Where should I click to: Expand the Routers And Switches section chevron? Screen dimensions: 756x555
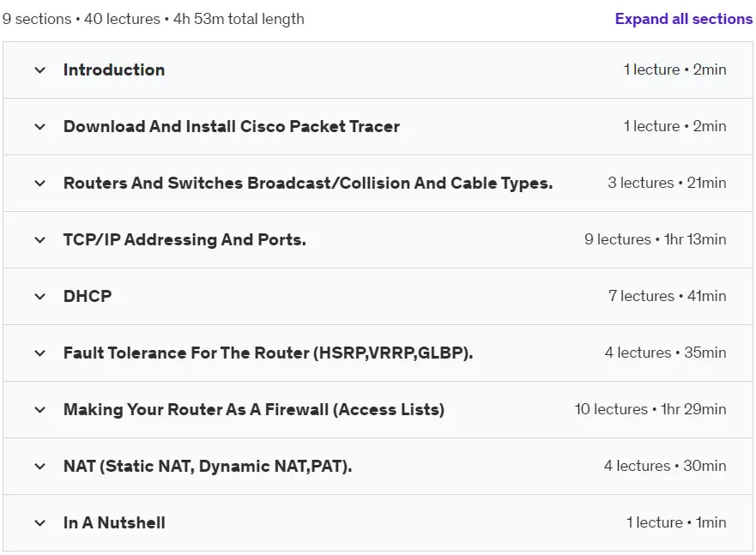pyautogui.click(x=40, y=184)
